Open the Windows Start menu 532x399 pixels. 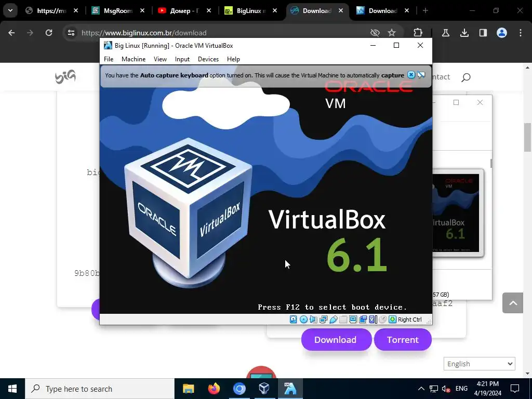(x=12, y=389)
